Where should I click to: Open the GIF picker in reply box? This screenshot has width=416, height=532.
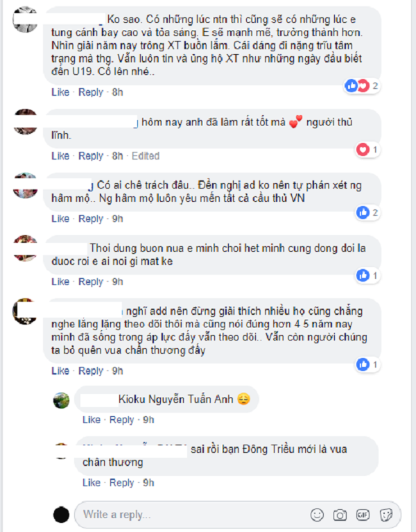coord(363,515)
